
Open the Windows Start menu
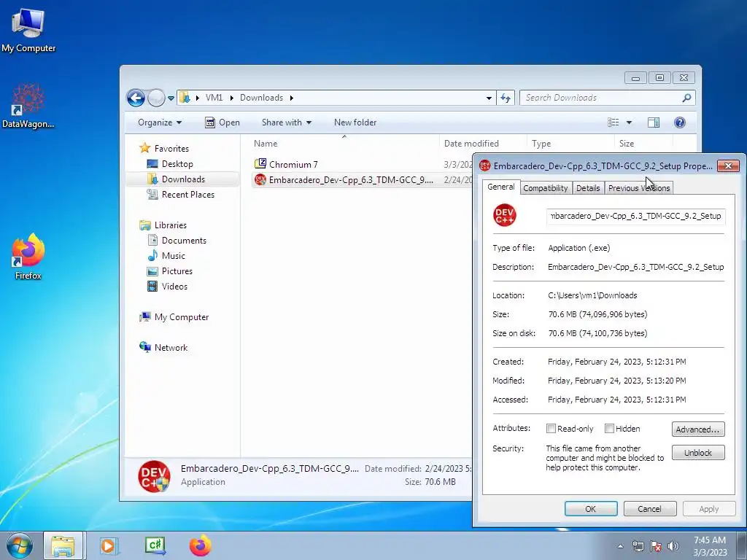20,545
